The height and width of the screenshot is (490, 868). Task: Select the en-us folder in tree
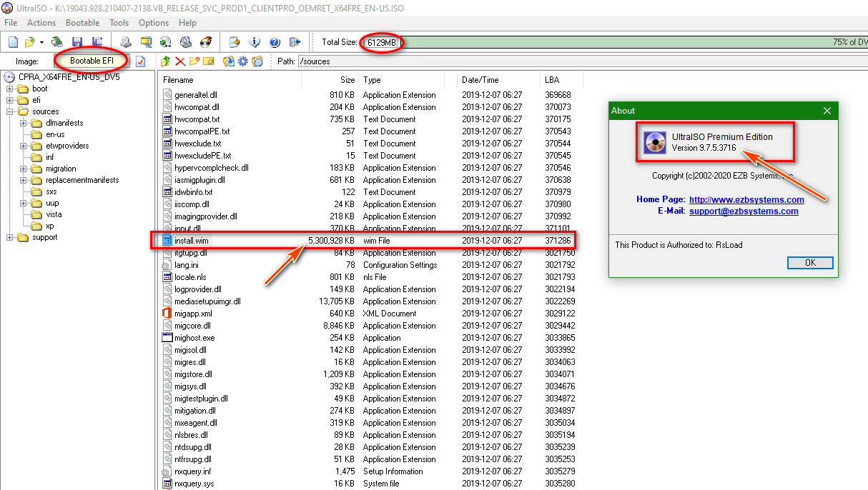55,134
